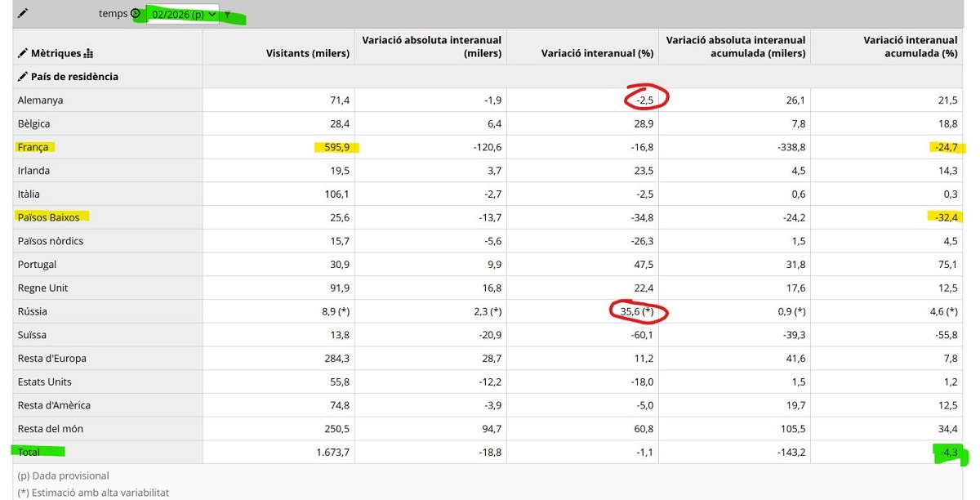
Task: Click Suïssa accumulated variation -55,8
Action: [946, 335]
